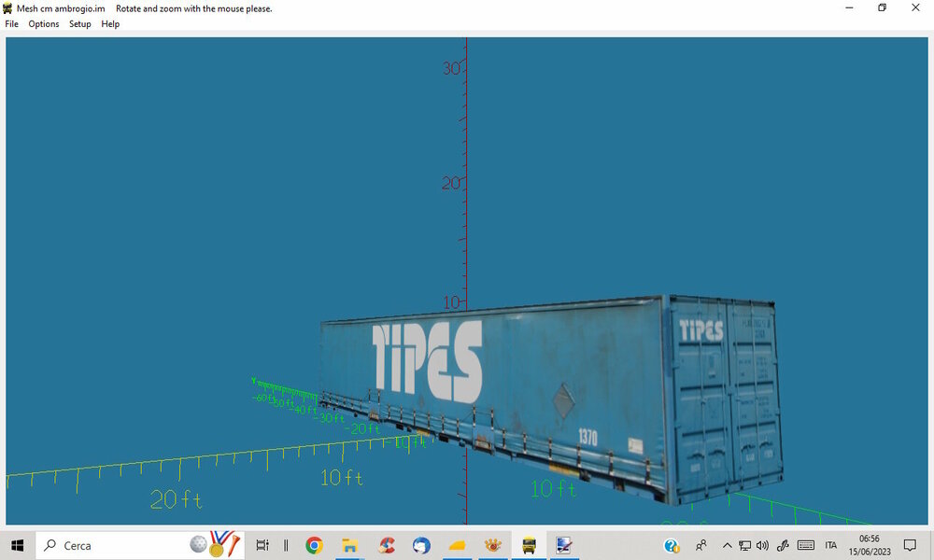This screenshot has width=934, height=560.
Task: Open the touch keyboard icon
Action: pos(805,545)
